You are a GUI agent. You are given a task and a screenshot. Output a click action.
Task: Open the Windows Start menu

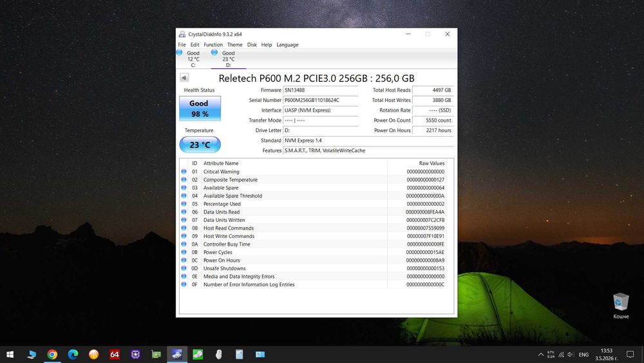pyautogui.click(x=10, y=355)
